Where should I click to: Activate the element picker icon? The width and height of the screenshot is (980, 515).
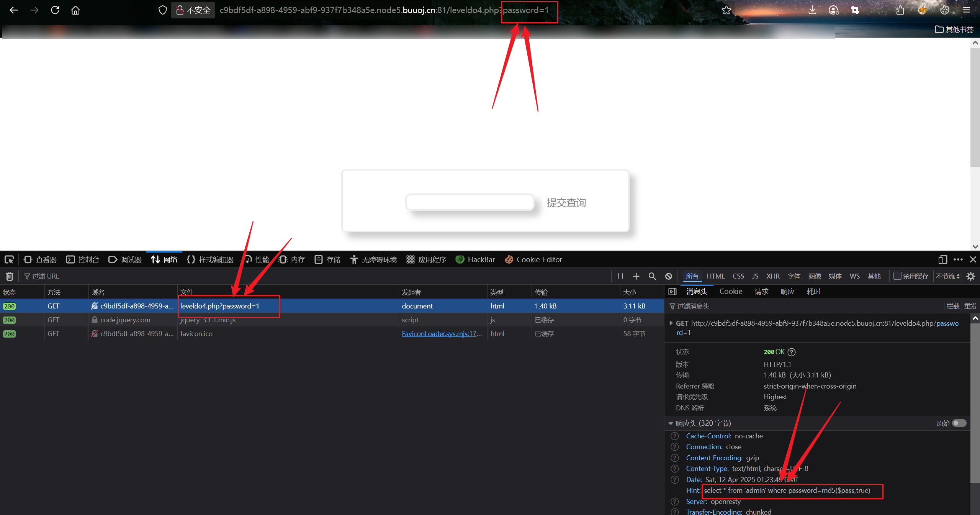(x=9, y=260)
